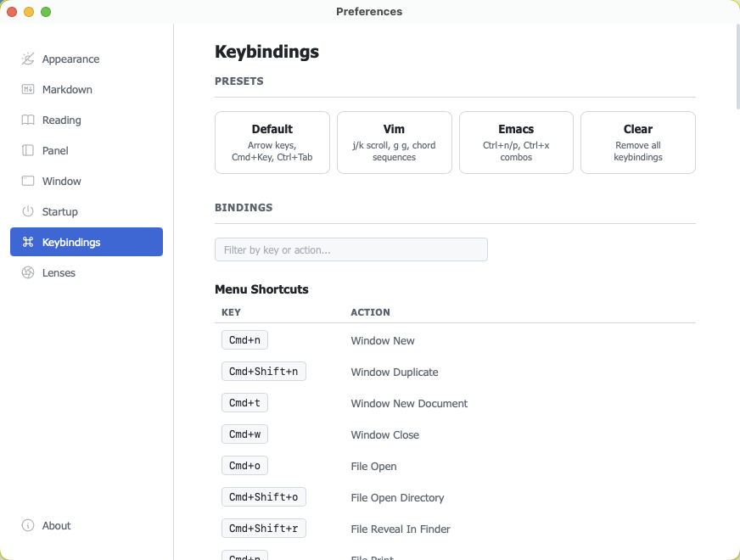Click the Startup power icon
The width and height of the screenshot is (740, 560).
[x=28, y=211]
